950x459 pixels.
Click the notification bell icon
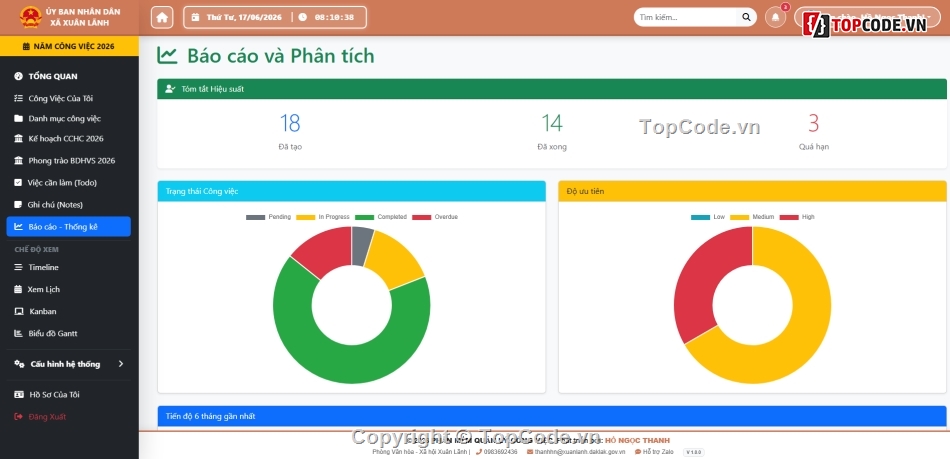[x=776, y=17]
